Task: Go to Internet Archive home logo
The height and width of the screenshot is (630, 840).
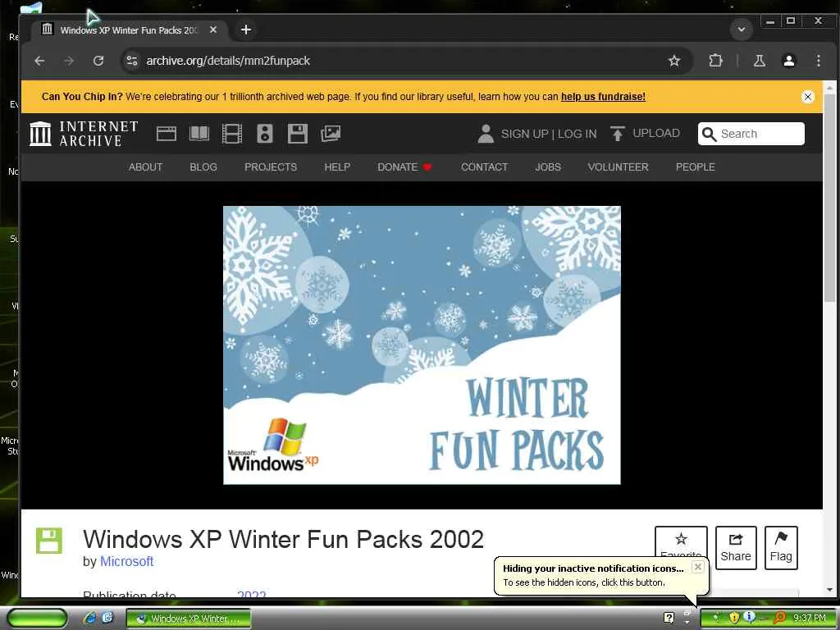Action: (x=84, y=134)
